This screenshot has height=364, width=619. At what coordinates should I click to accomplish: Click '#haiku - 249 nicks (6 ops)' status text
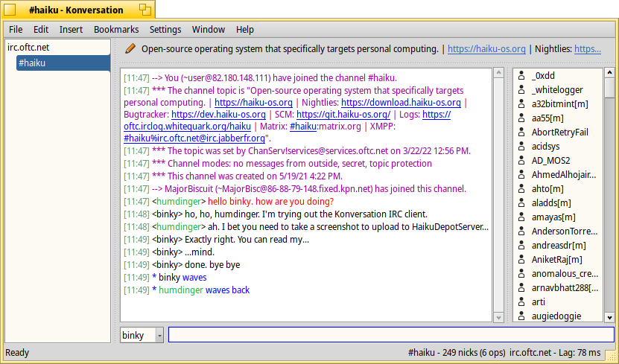coord(457,353)
